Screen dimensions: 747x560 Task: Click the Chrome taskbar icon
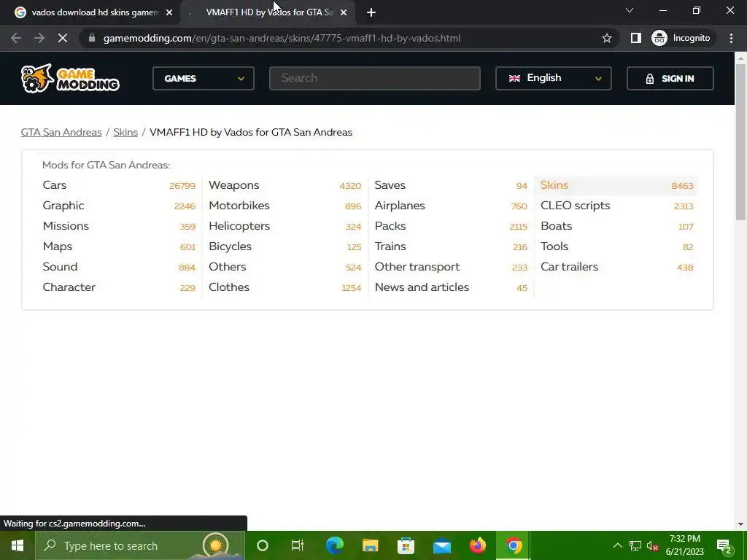click(513, 545)
